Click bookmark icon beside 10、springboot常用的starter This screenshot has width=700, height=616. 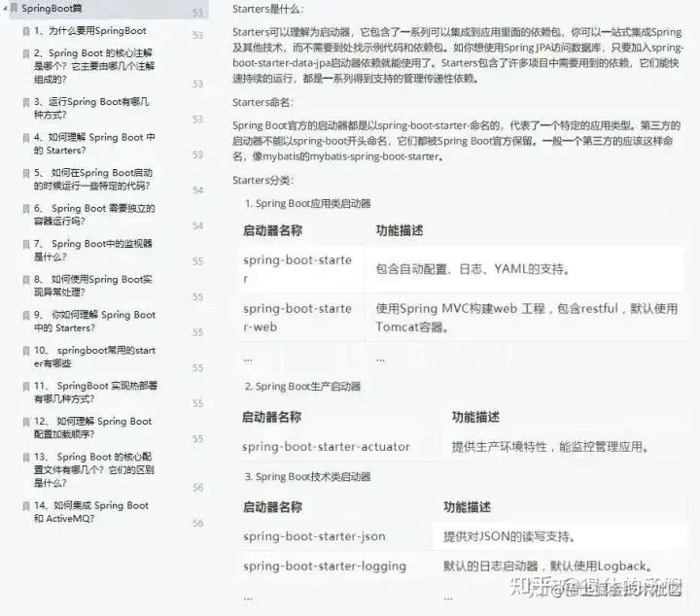(x=26, y=351)
